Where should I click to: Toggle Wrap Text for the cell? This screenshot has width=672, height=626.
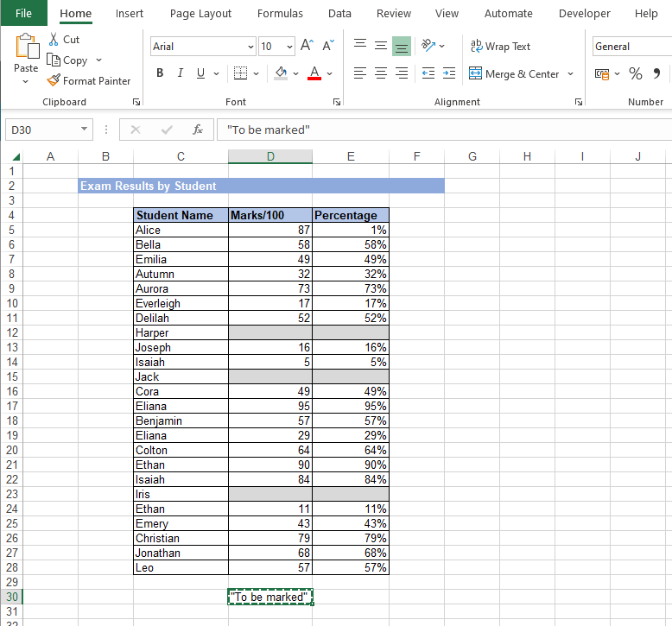click(x=500, y=47)
